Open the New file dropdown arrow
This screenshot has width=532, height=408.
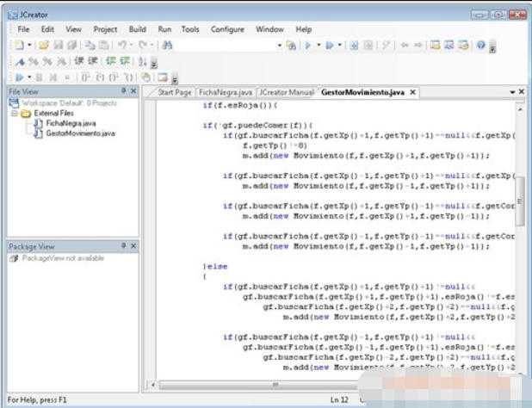tap(29, 45)
